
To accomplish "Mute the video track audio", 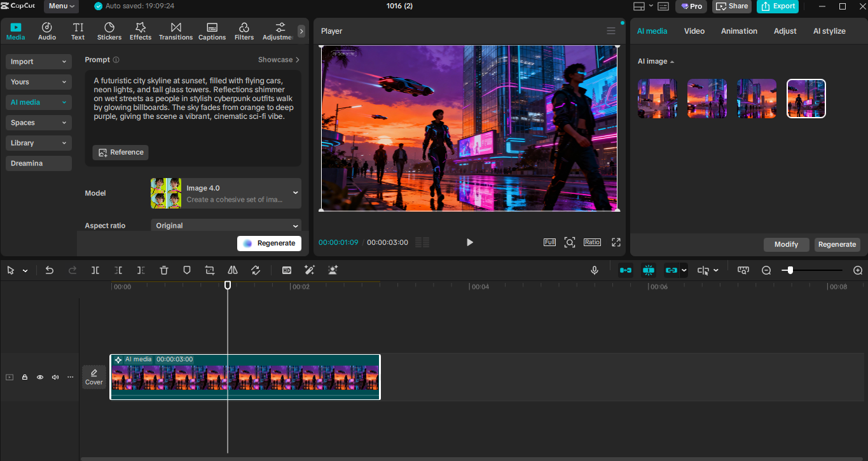I will coord(55,377).
